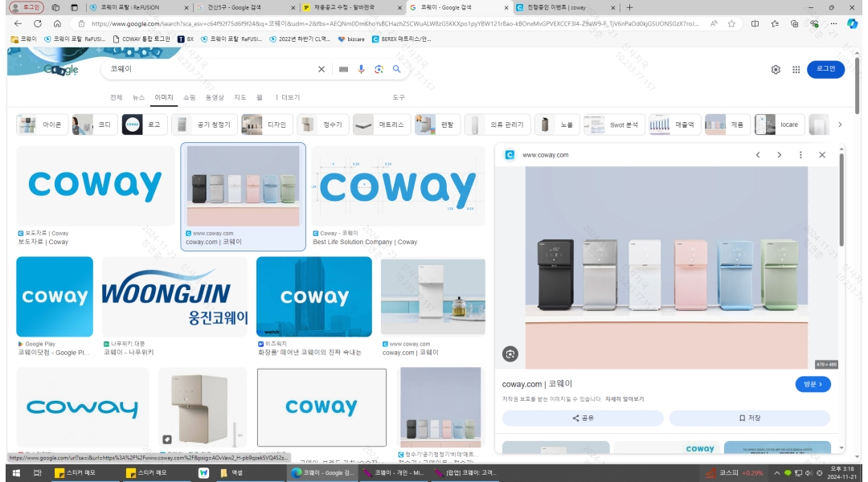Click the voice search microphone icon
Viewport: 868px width, 482px height.
tap(361, 70)
